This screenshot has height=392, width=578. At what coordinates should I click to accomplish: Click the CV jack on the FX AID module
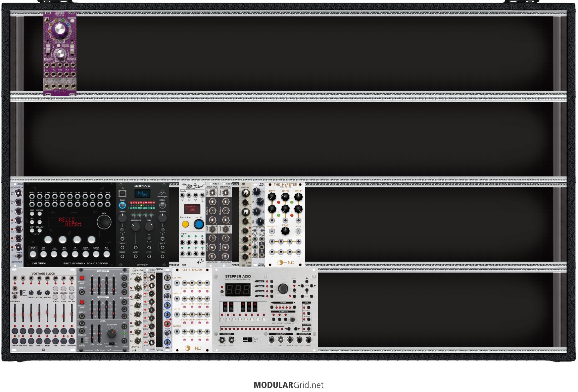click(255, 239)
